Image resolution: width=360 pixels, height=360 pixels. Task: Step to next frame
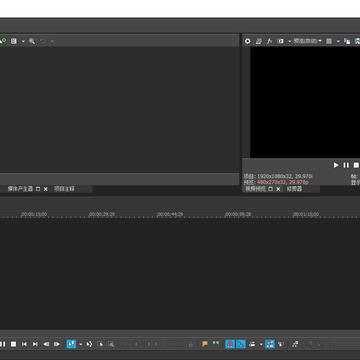click(57, 344)
